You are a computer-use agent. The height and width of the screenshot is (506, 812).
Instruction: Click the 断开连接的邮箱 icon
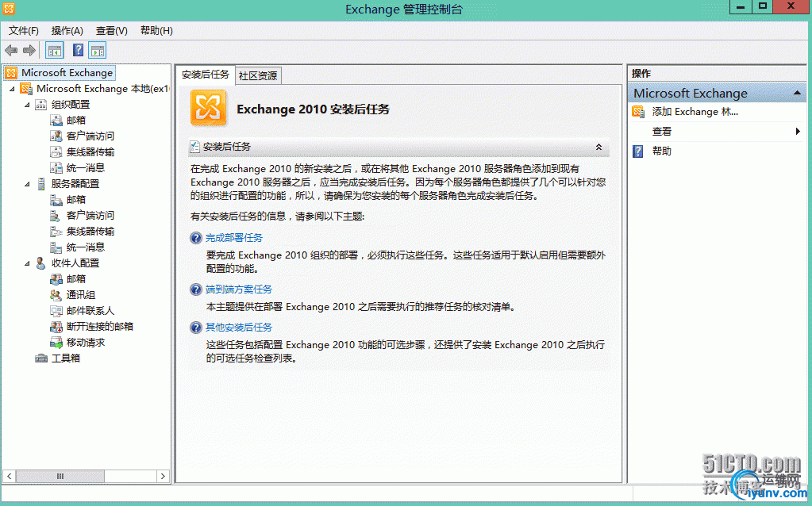tap(56, 327)
